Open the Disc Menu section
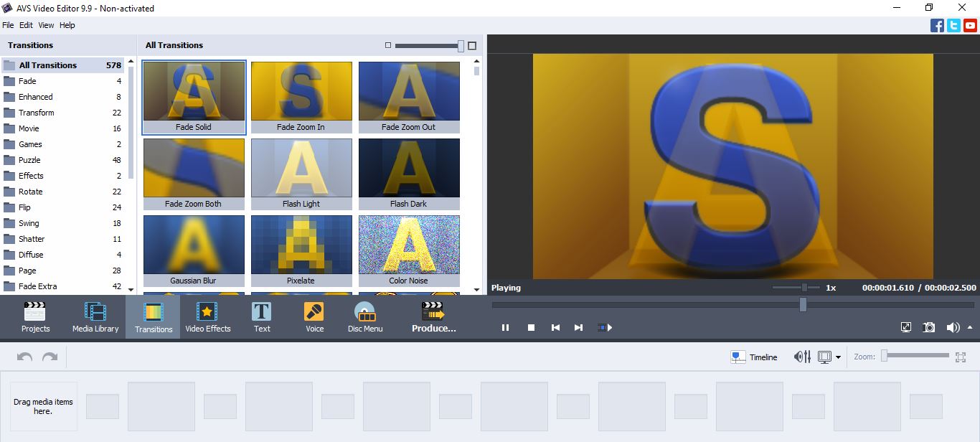The width and height of the screenshot is (980, 442). [365, 317]
